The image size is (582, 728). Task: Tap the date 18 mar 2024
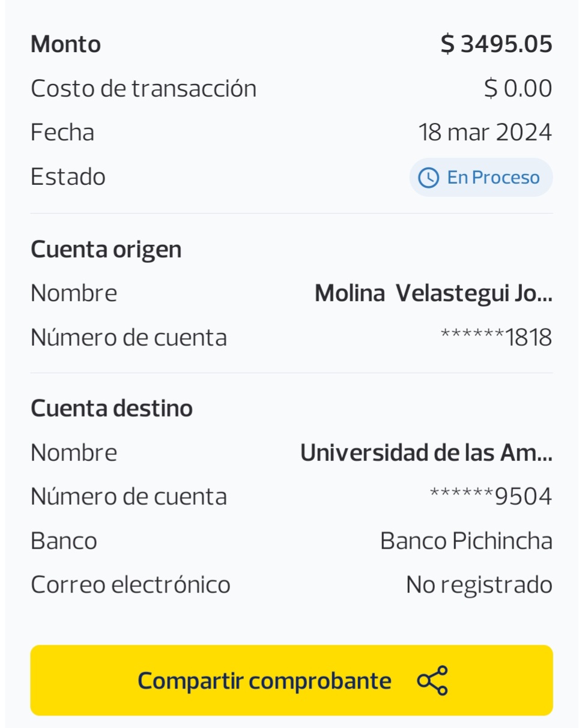tap(485, 132)
